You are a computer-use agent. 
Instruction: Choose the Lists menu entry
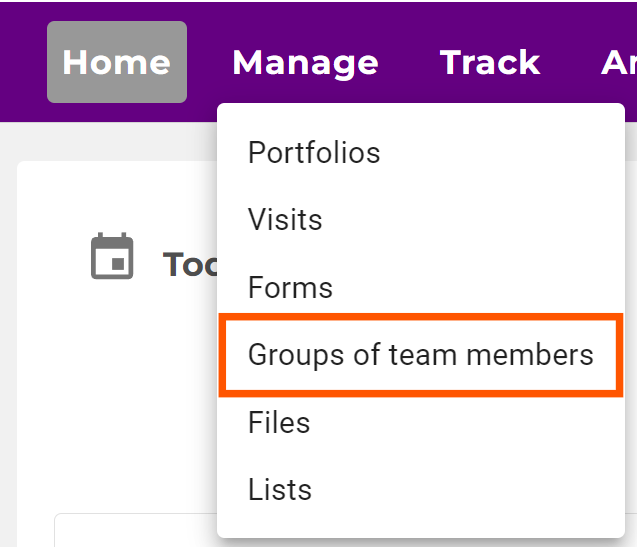point(280,490)
